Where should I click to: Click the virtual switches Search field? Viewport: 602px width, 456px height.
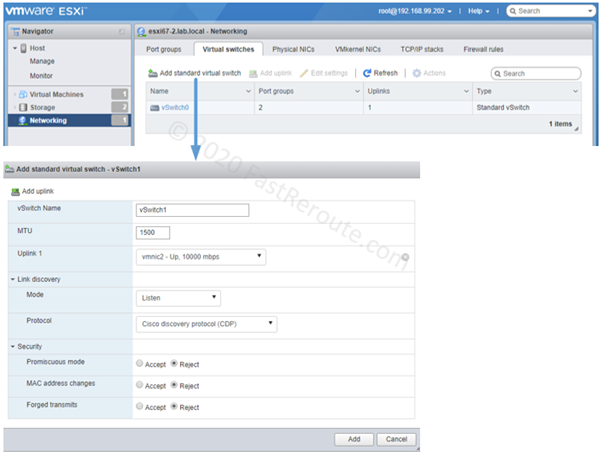[536, 74]
